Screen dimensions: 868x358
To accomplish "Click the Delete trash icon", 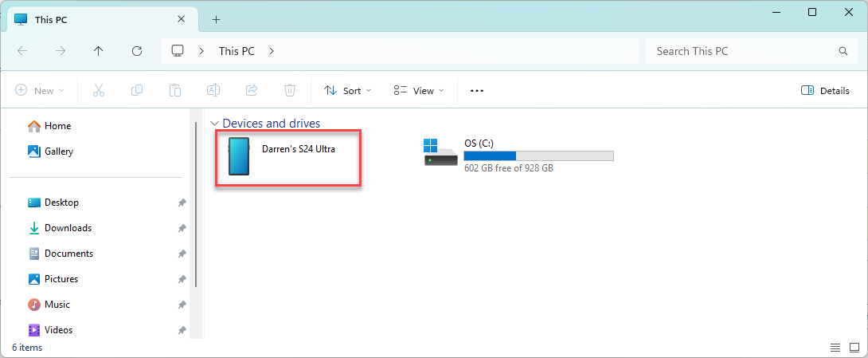I will (291, 90).
